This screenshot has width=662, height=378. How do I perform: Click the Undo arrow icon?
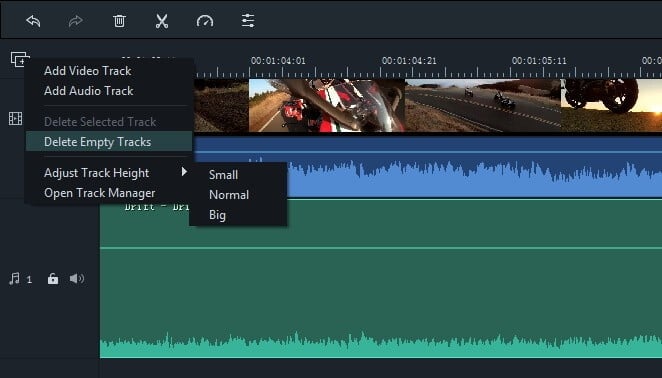click(33, 21)
